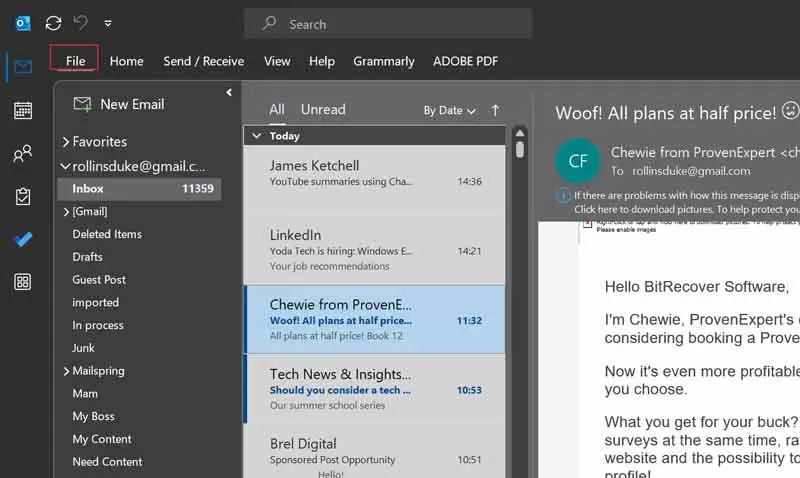Click the Mail icon in sidebar
800x478 pixels.
pos(22,67)
